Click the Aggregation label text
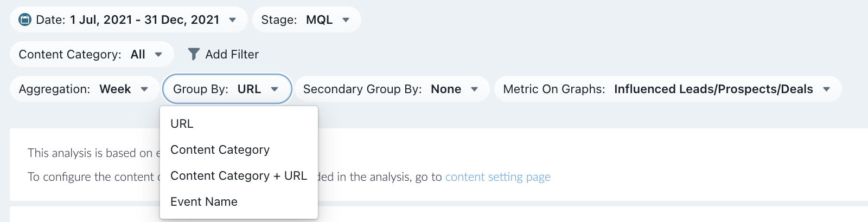 tap(54, 89)
